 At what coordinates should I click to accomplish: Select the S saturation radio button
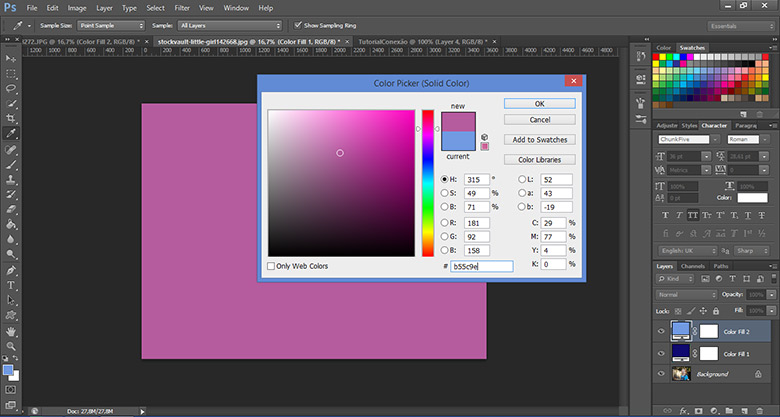click(444, 194)
